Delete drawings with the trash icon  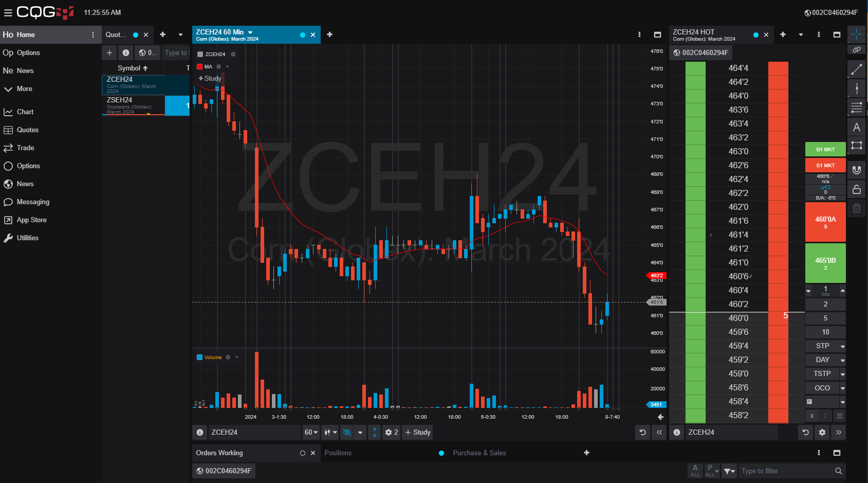[x=856, y=208]
